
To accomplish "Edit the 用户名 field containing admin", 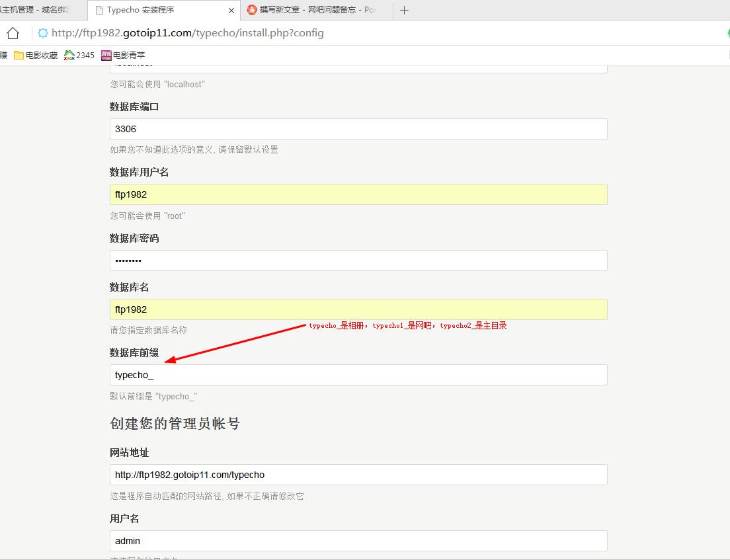I will tap(358, 541).
